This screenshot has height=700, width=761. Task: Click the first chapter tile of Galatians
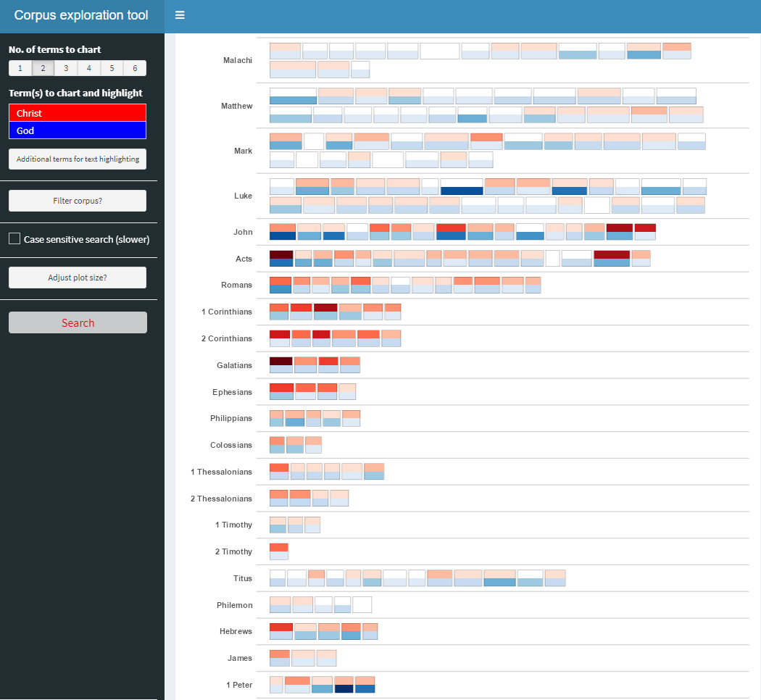(x=281, y=364)
